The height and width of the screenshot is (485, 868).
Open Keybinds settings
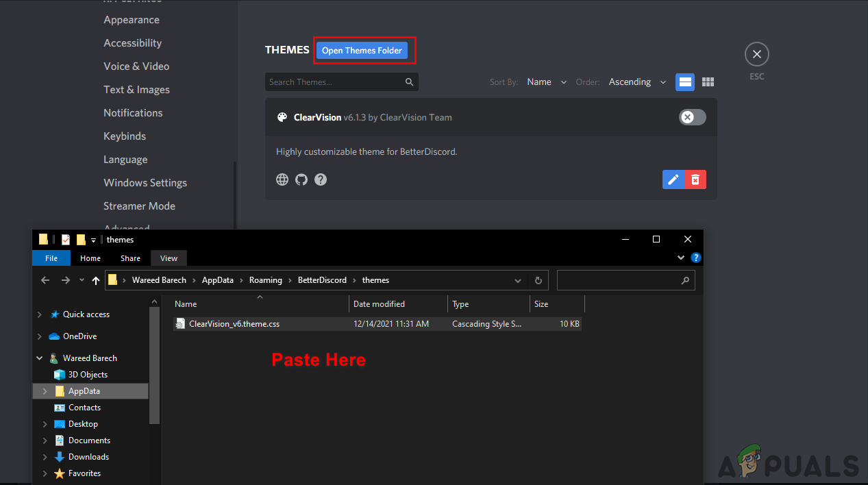click(x=125, y=136)
